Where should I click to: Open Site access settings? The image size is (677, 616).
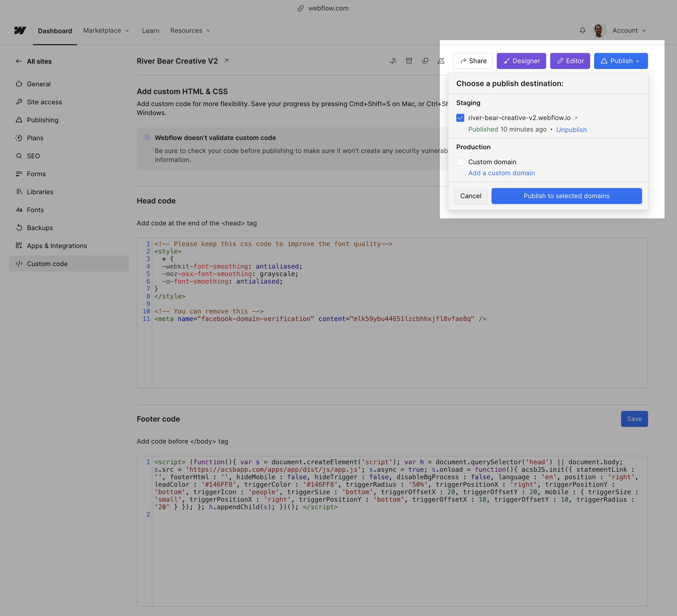[69, 102]
